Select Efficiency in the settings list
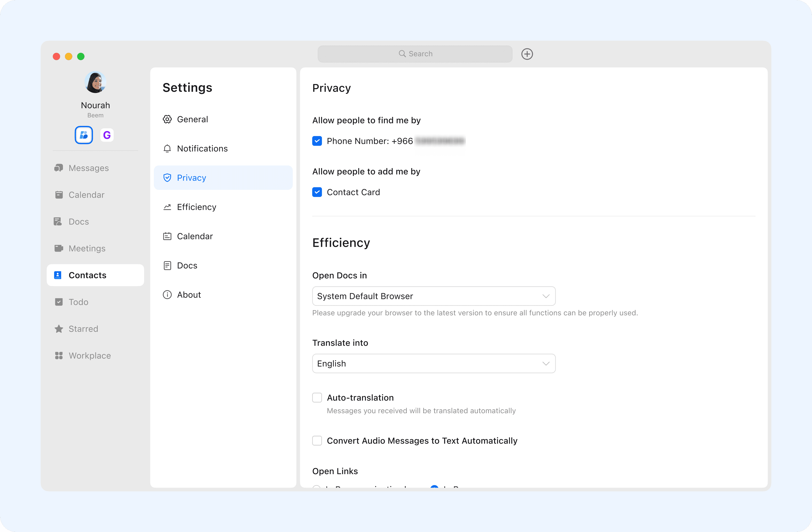This screenshot has height=532, width=812. coord(196,207)
